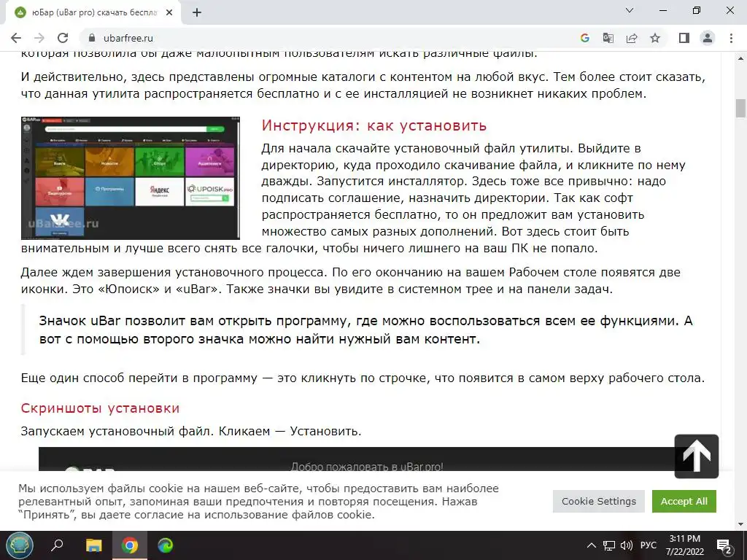Share this page using share icon
The height and width of the screenshot is (560, 747).
pos(632,38)
